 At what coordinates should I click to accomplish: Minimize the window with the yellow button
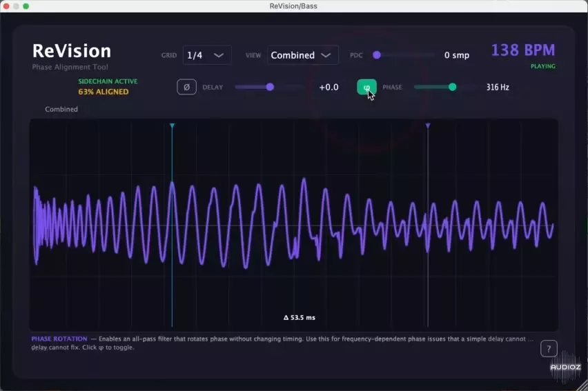16,6
